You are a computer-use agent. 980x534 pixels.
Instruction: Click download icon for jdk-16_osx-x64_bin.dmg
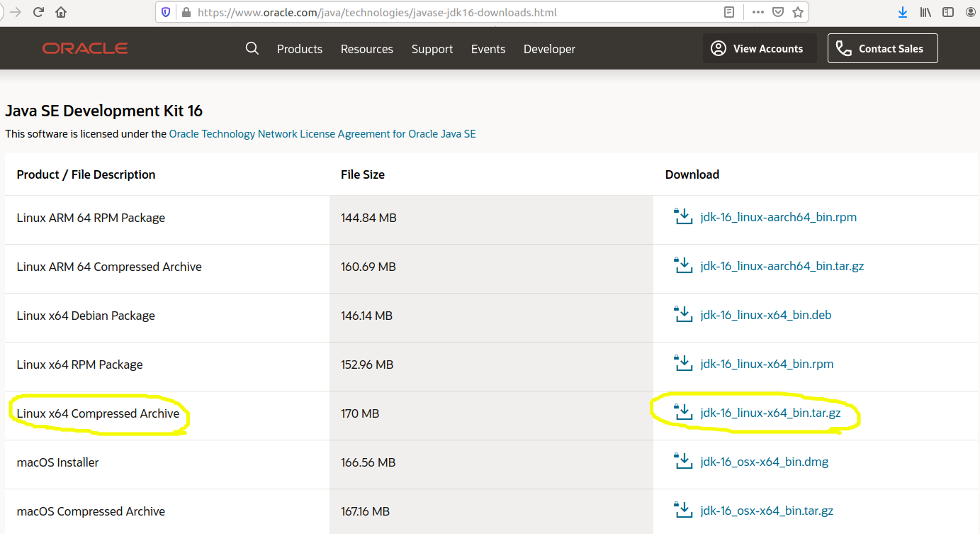coord(682,461)
